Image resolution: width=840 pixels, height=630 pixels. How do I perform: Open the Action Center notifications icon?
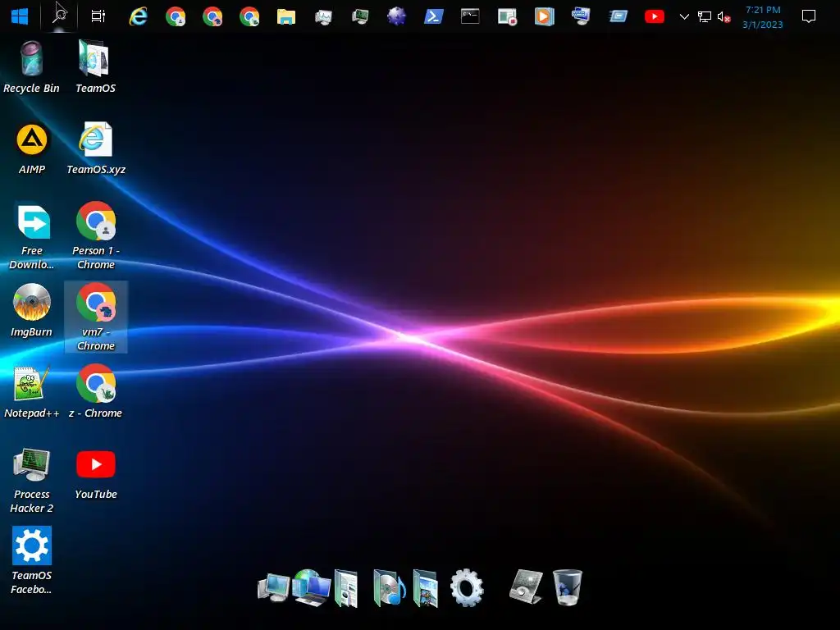pos(808,16)
